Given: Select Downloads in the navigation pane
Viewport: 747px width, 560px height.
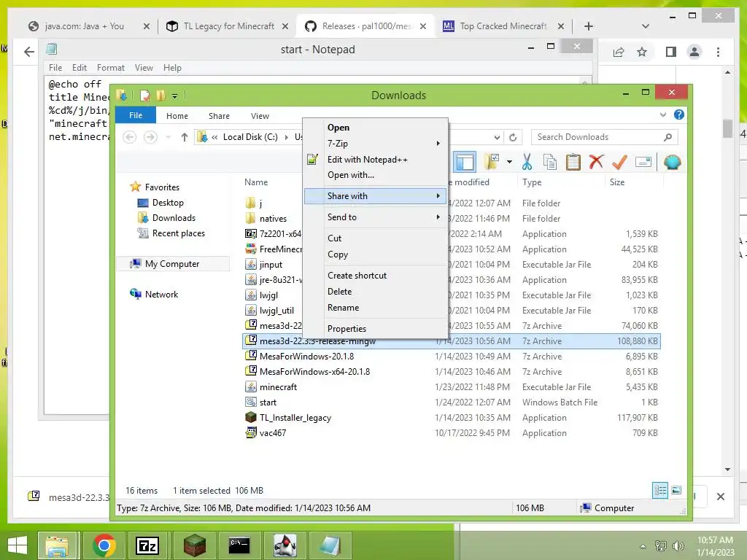Looking at the screenshot, I should [166, 217].
